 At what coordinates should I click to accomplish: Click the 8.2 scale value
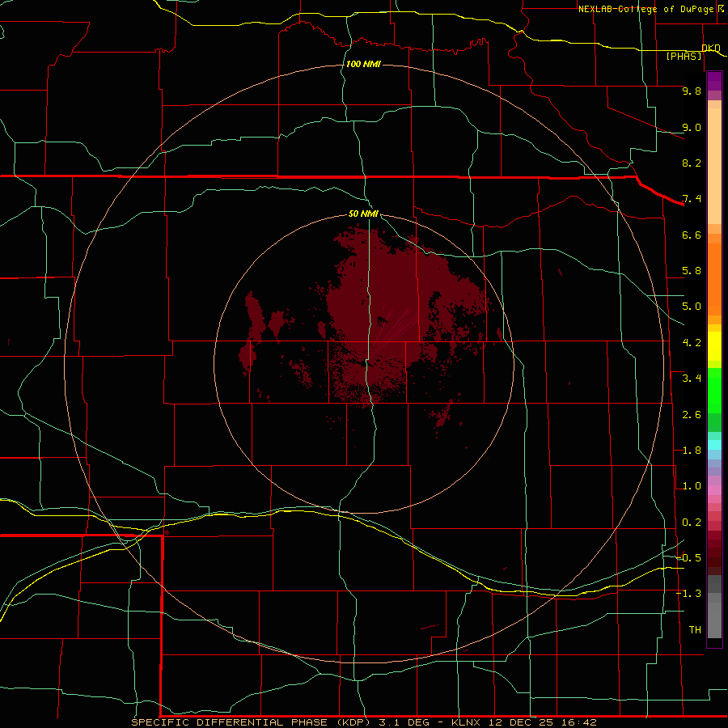click(692, 163)
